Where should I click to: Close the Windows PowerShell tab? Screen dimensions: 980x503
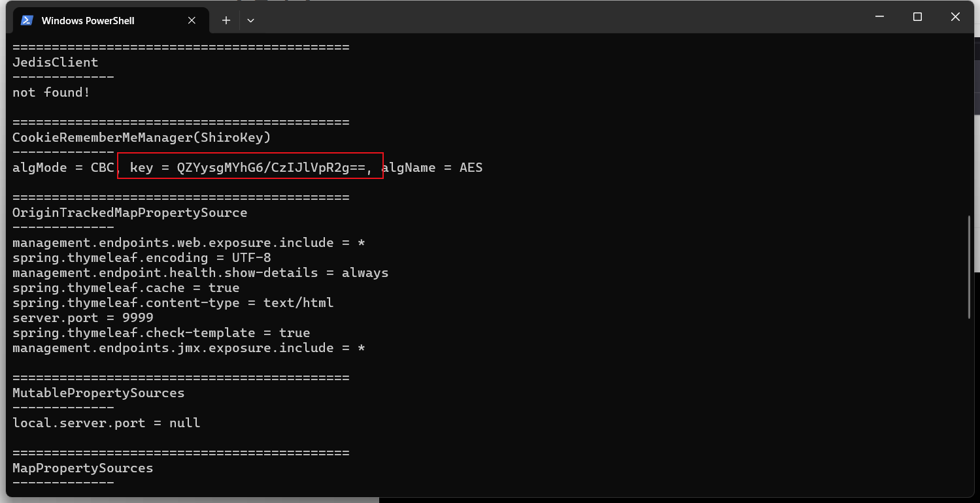pyautogui.click(x=192, y=20)
